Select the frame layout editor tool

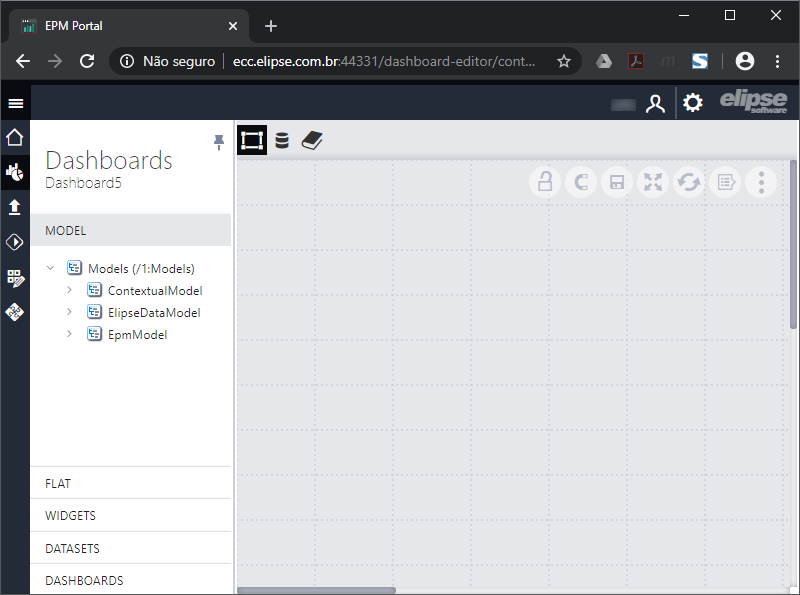coord(252,140)
